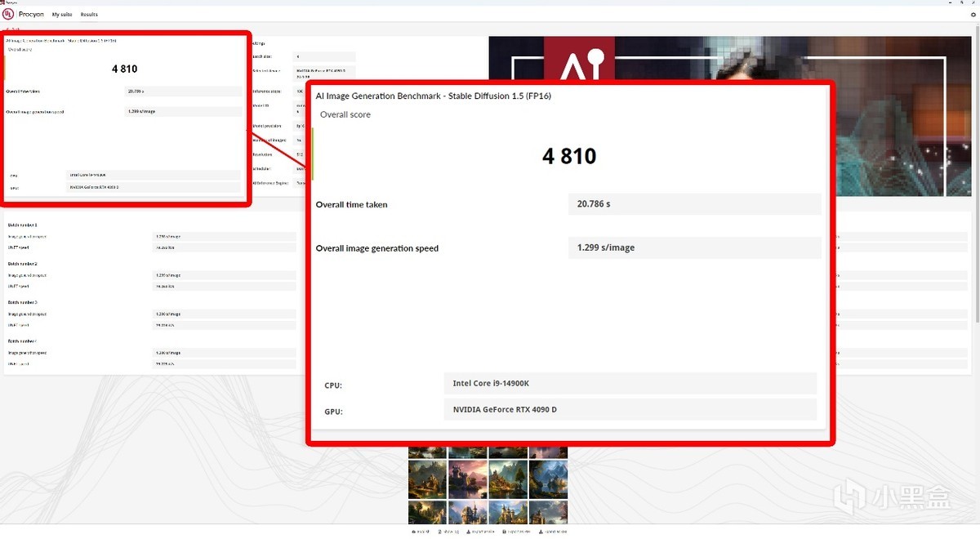Click the Settings heading

tap(261, 43)
